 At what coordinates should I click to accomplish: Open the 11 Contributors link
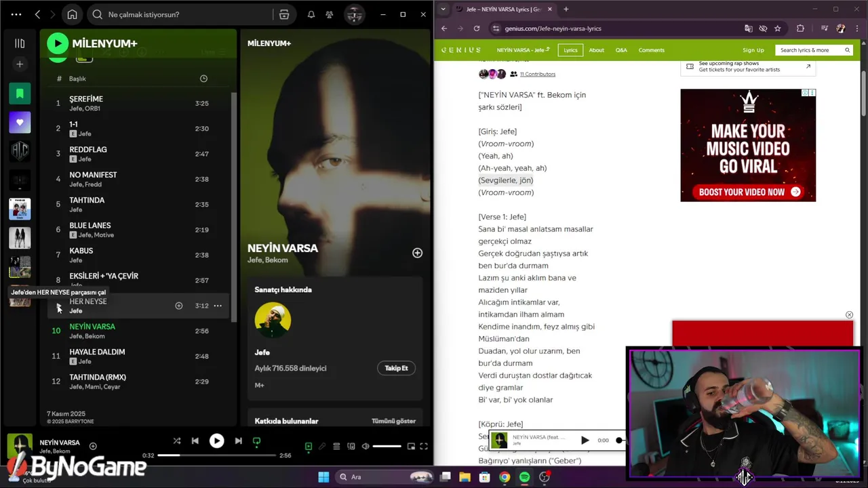point(538,74)
